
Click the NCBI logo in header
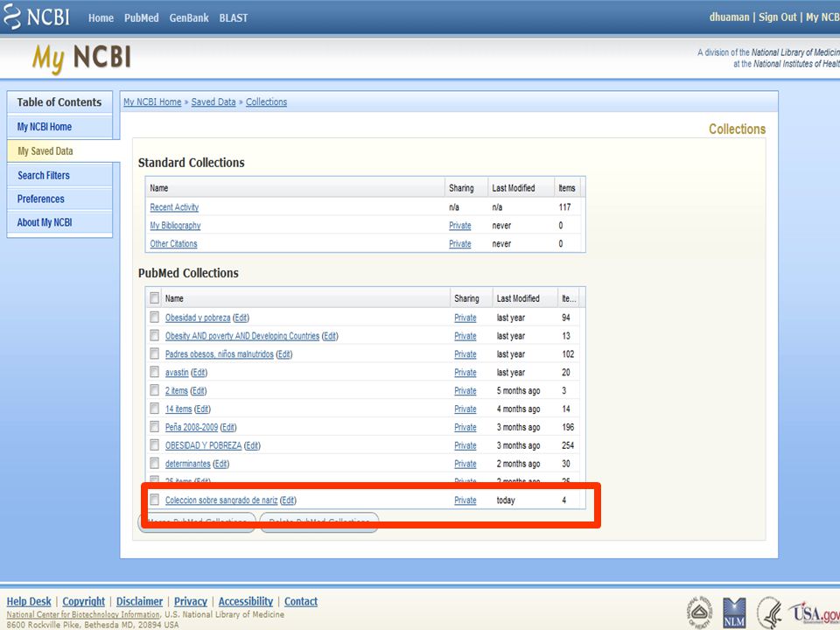pos(37,17)
